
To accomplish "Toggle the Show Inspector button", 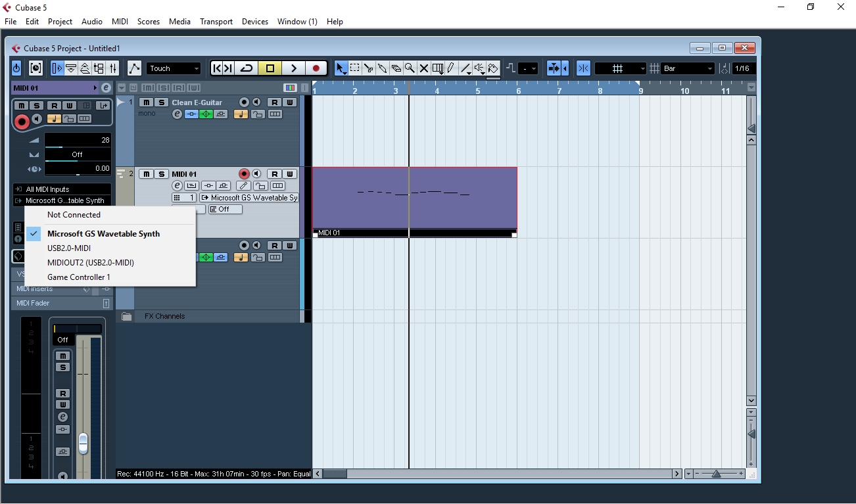I will (57, 68).
